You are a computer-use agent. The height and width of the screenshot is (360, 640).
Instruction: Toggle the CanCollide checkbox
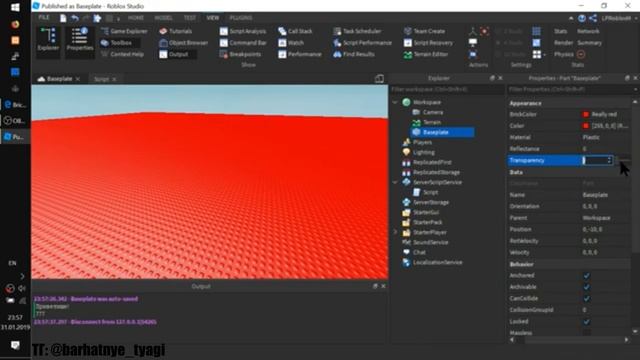coord(587,298)
